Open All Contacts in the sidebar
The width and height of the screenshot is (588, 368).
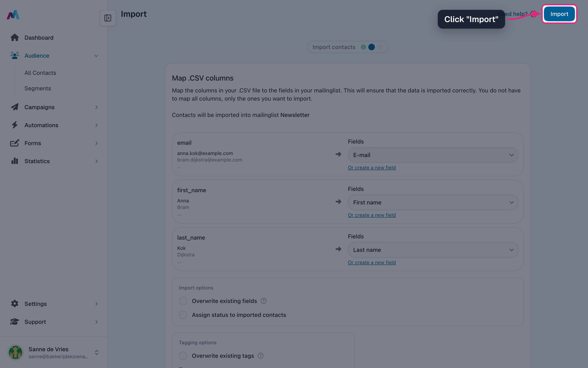[40, 73]
